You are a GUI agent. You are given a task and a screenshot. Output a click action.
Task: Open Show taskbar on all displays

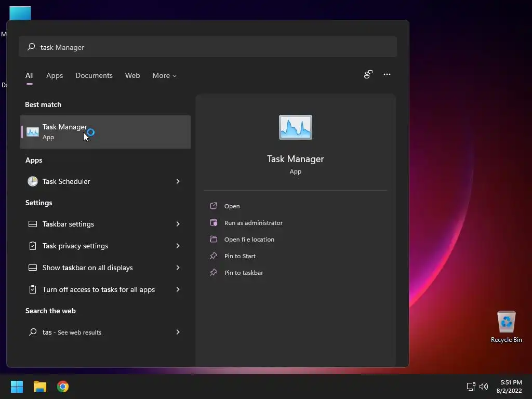[x=105, y=268]
